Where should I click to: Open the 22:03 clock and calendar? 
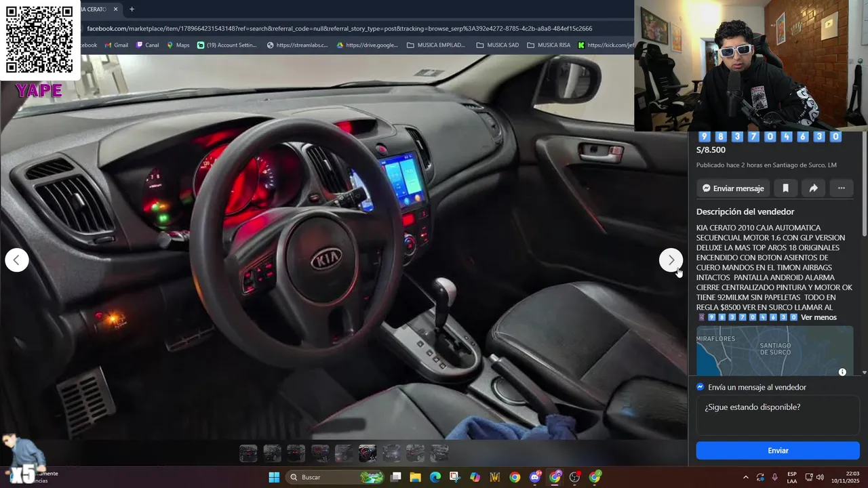(845, 477)
